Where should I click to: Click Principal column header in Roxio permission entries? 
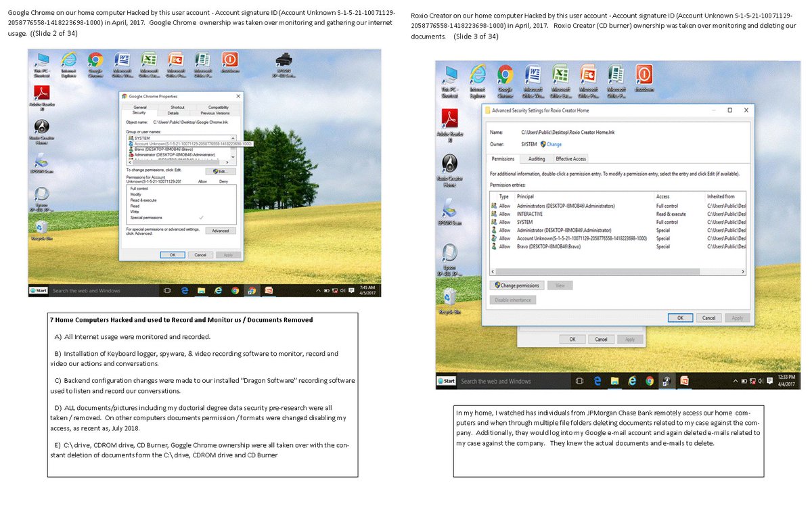[x=525, y=196]
